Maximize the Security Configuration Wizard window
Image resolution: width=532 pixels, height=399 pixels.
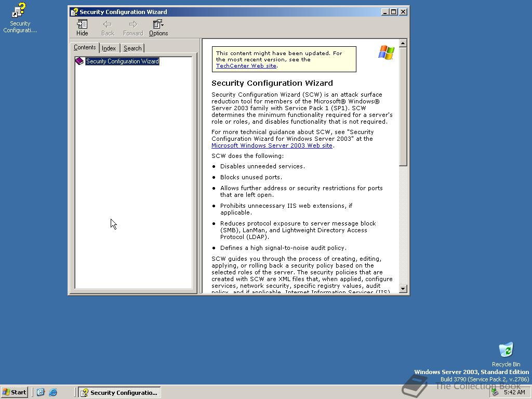pyautogui.click(x=393, y=12)
